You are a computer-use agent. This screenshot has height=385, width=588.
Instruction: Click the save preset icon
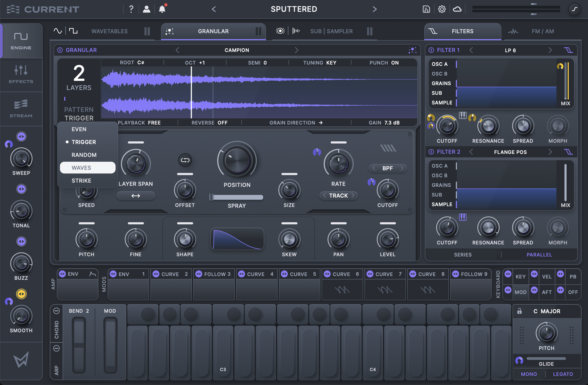point(426,9)
